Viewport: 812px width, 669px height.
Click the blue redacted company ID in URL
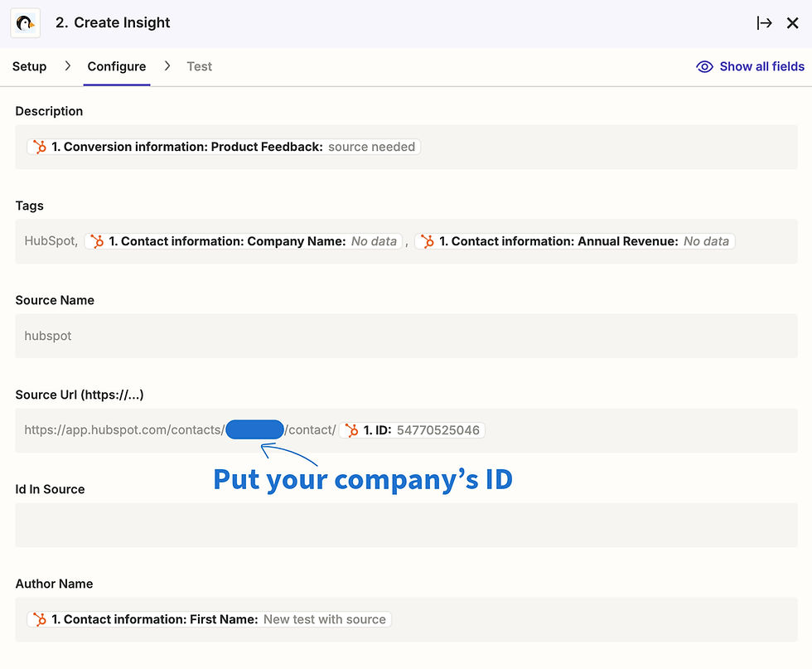(x=254, y=429)
